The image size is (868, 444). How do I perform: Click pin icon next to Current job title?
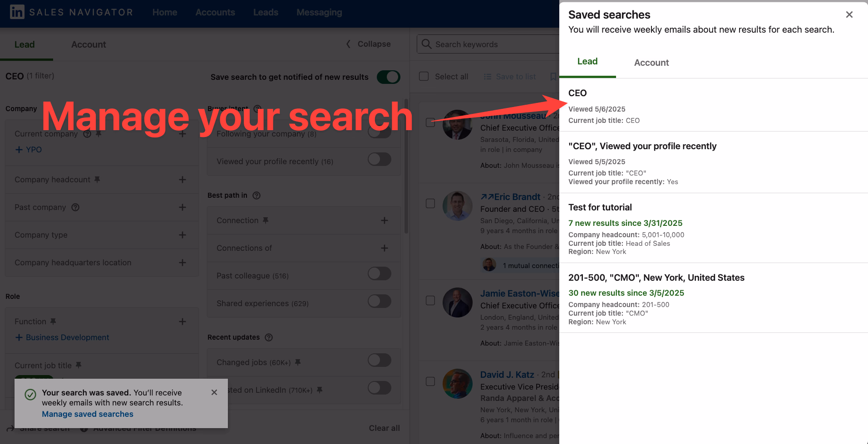click(79, 365)
